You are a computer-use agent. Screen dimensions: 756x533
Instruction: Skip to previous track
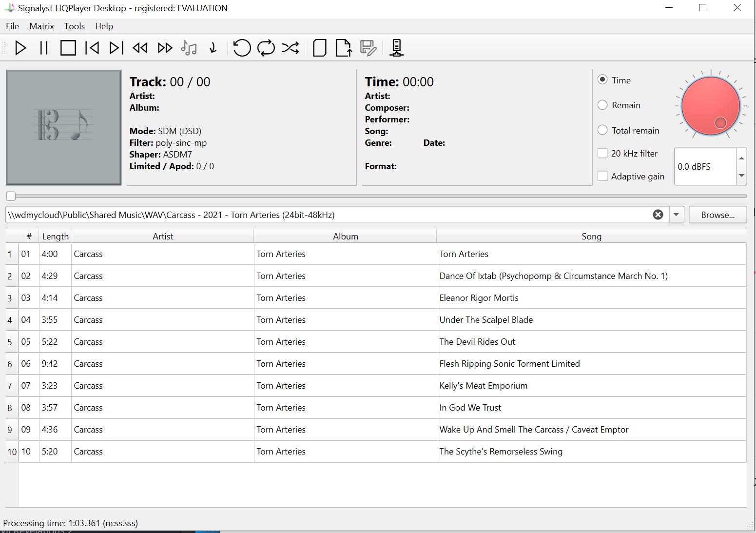tap(92, 48)
